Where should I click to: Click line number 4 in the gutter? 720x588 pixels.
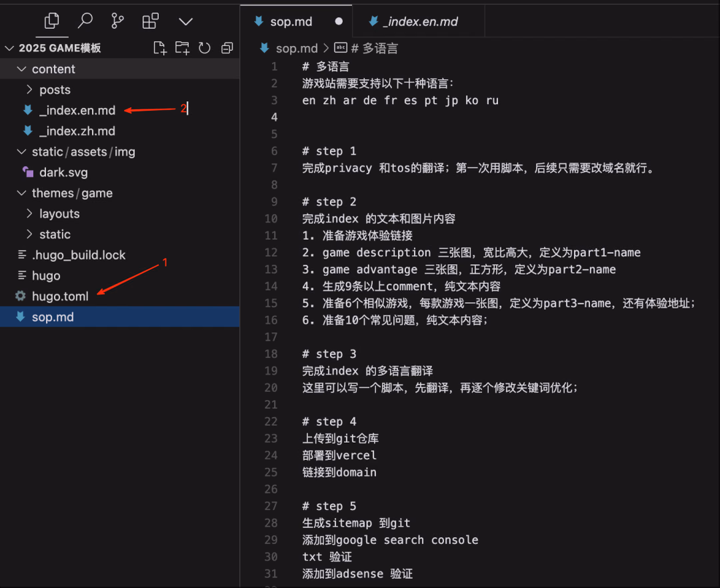[x=274, y=117]
